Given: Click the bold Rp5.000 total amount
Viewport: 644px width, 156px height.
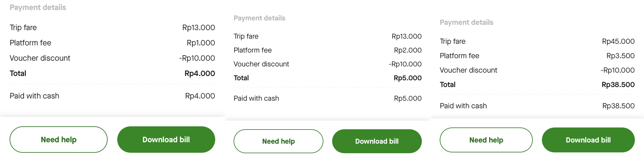Looking at the screenshot, I should coord(408,78).
